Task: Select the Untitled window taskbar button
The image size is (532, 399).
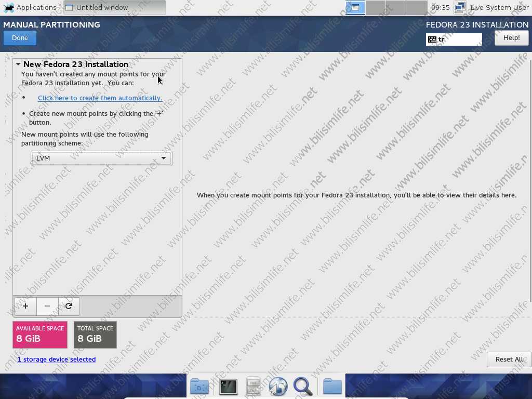Action: tap(115, 7)
